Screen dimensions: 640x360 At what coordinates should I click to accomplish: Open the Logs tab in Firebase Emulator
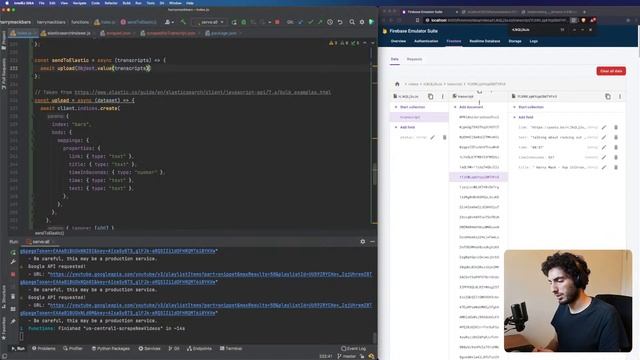point(533,41)
